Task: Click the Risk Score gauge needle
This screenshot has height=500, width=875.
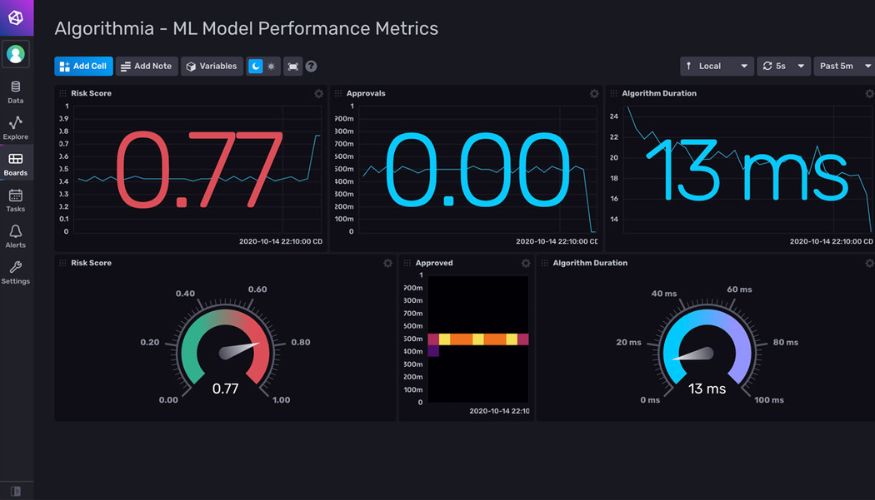Action: point(239,350)
